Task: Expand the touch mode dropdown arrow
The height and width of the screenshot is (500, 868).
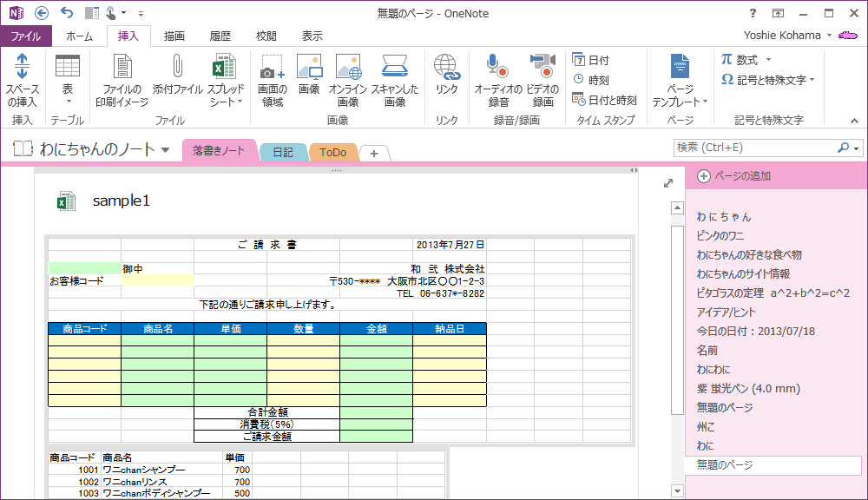Action: [x=123, y=13]
